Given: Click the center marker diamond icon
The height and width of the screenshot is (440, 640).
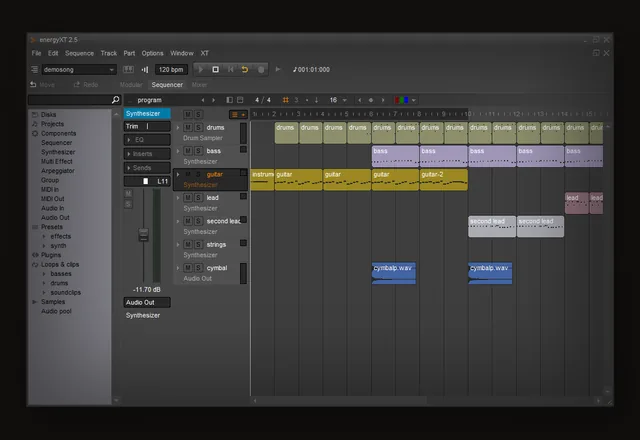Looking at the screenshot, I should (371, 100).
